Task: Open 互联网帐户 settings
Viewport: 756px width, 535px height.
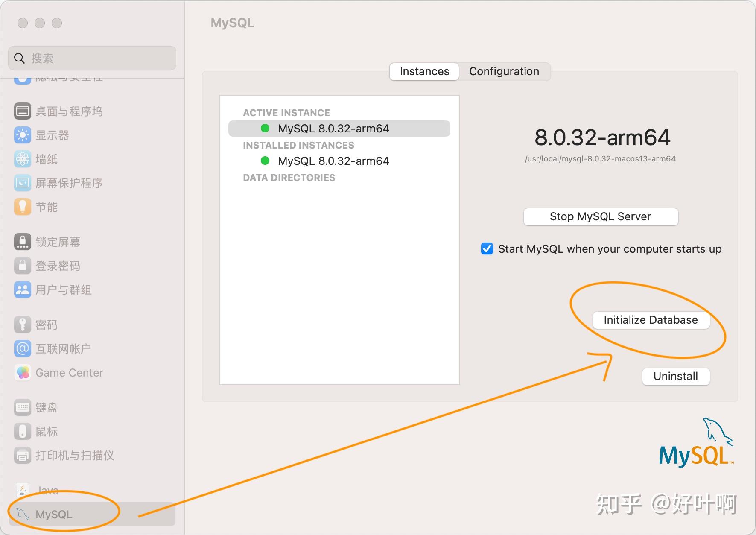Action: (x=63, y=348)
